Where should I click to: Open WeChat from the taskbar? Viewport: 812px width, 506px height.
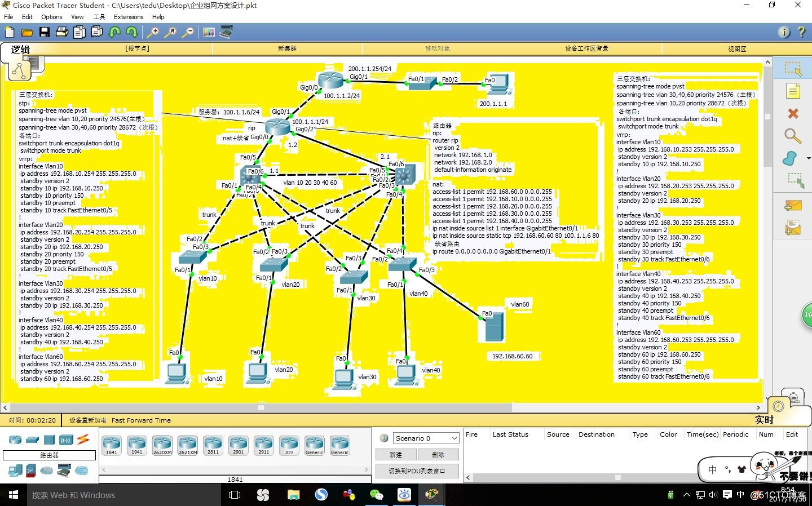coord(376,495)
